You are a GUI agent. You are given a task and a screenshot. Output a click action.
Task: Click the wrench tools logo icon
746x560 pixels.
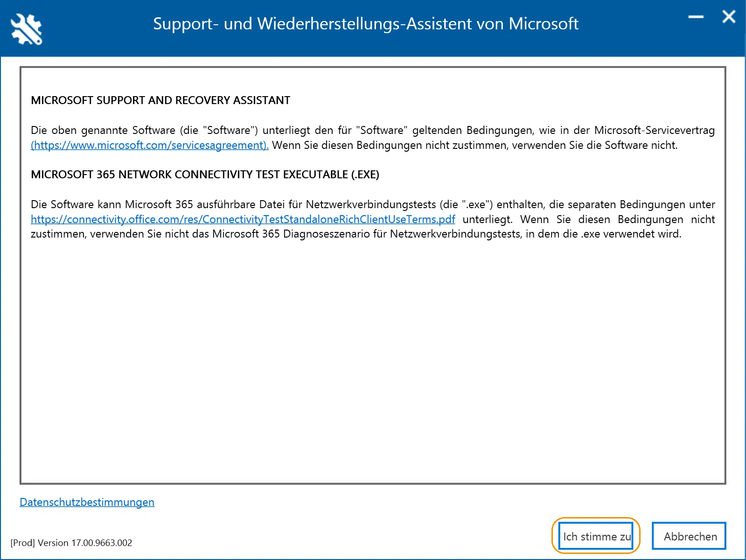(27, 29)
